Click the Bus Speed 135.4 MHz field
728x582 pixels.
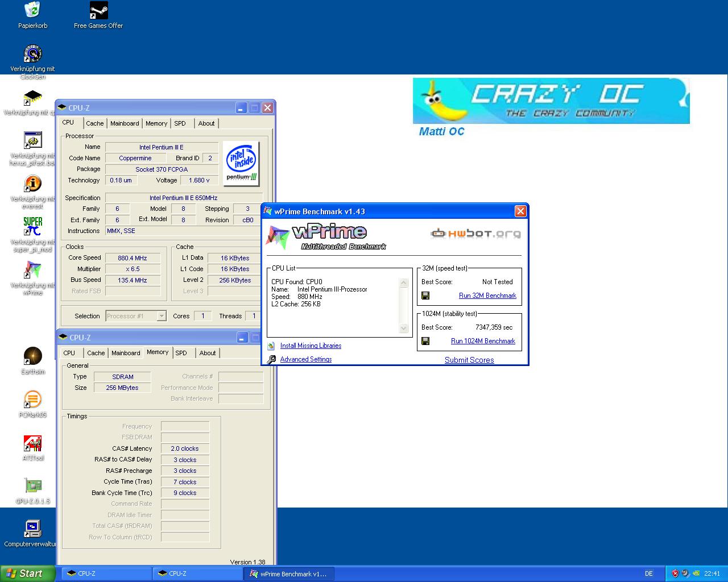(133, 280)
